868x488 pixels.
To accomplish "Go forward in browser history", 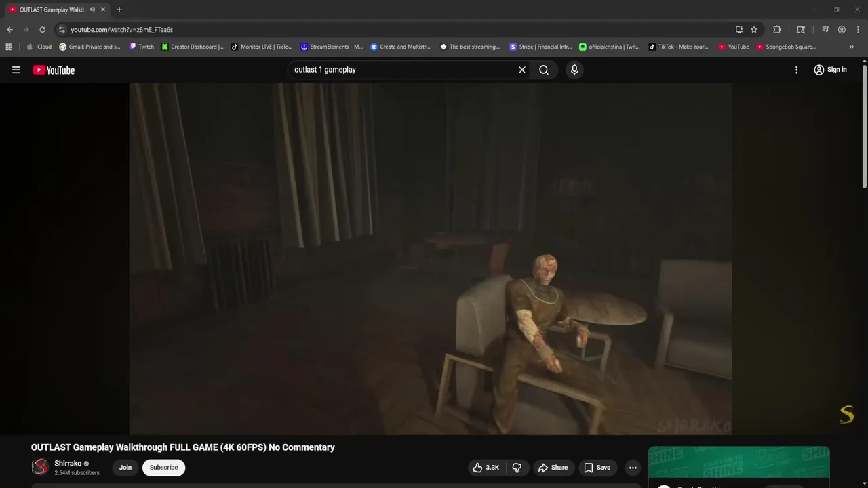I will pos(26,30).
